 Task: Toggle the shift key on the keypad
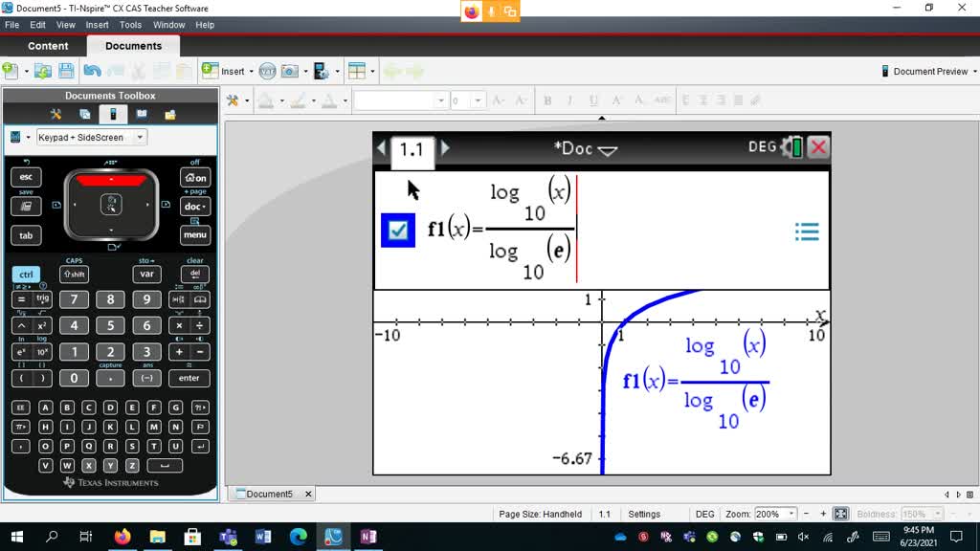coord(74,275)
